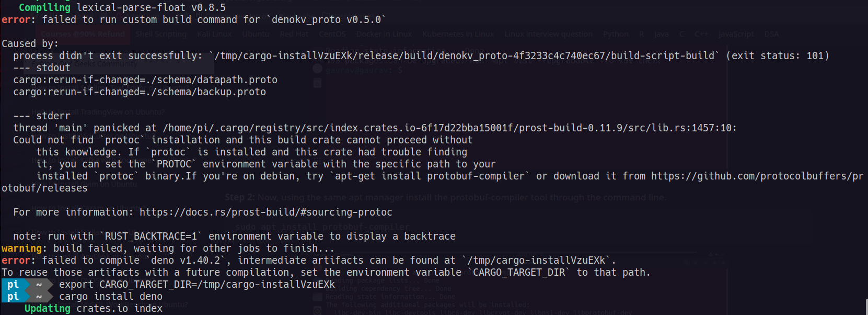Viewport: 868px width, 315px height.
Task: Click the build-script-build path under /tmp/cargo-installVzuEXk
Action: click(464, 55)
